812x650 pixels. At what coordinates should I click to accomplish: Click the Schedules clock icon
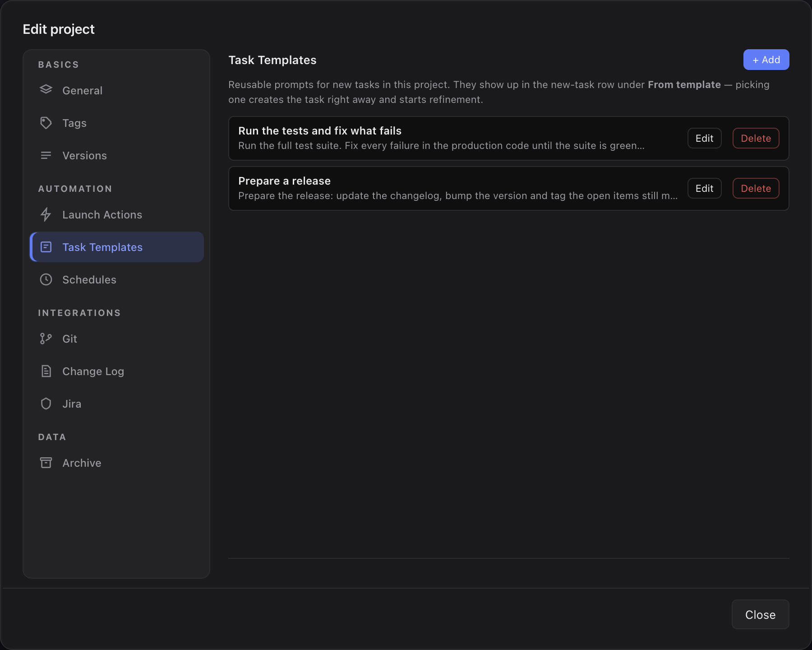pyautogui.click(x=46, y=279)
